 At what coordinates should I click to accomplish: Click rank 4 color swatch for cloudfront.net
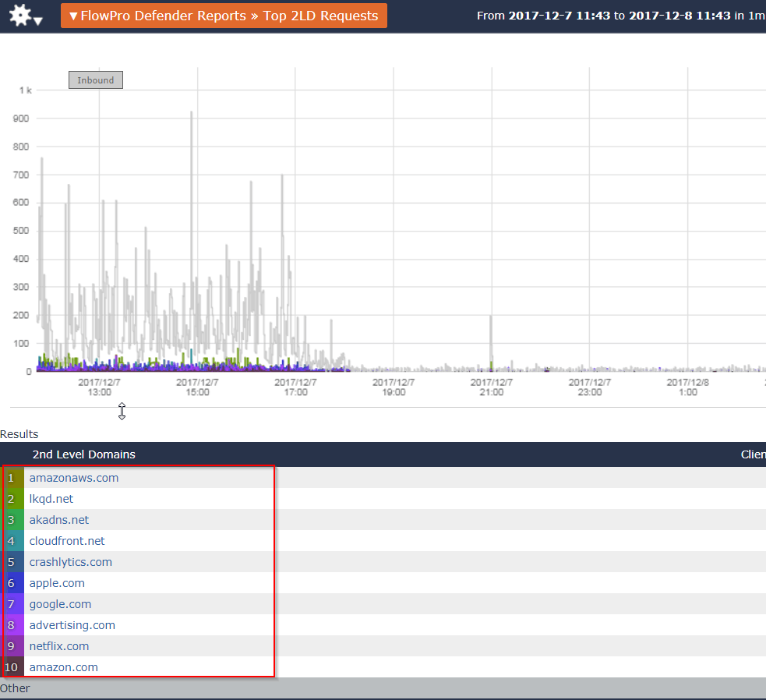point(12,541)
